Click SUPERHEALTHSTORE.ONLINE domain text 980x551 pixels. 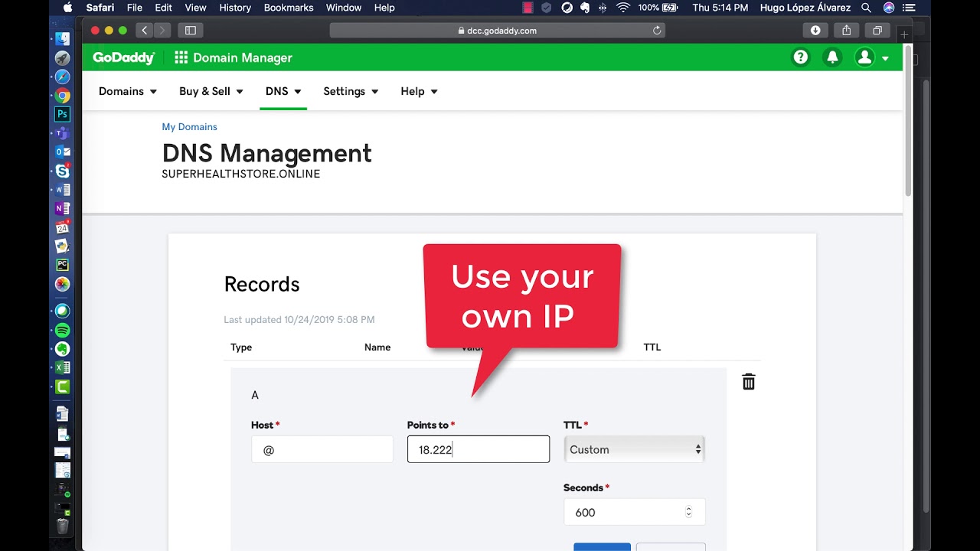click(x=241, y=174)
